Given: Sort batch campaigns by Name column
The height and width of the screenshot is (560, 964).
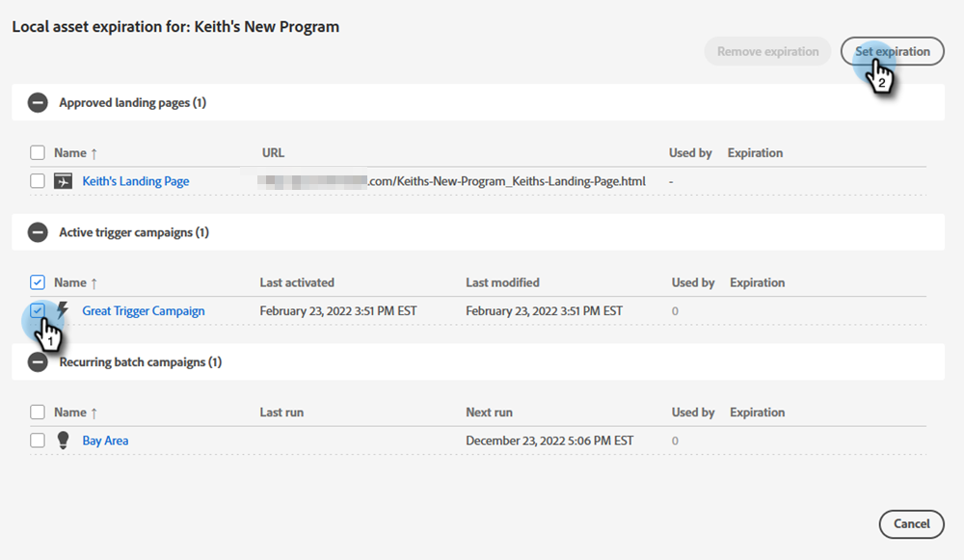Looking at the screenshot, I should (x=75, y=413).
